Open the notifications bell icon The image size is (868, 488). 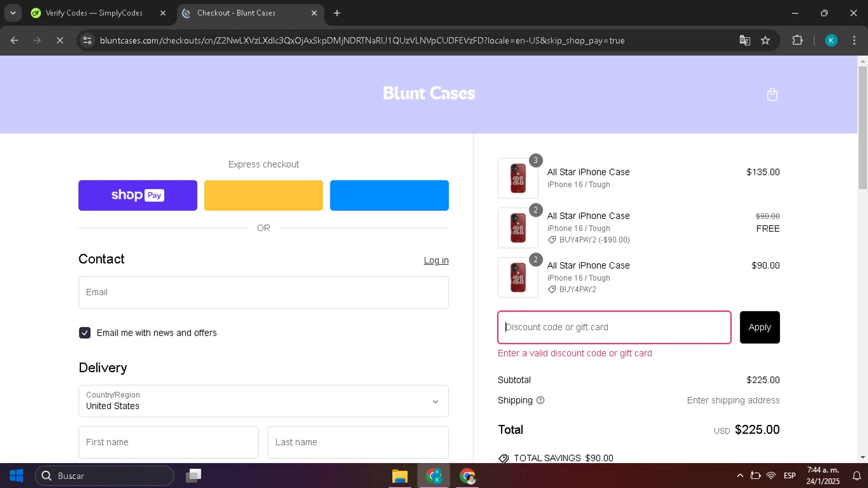pyautogui.click(x=857, y=476)
